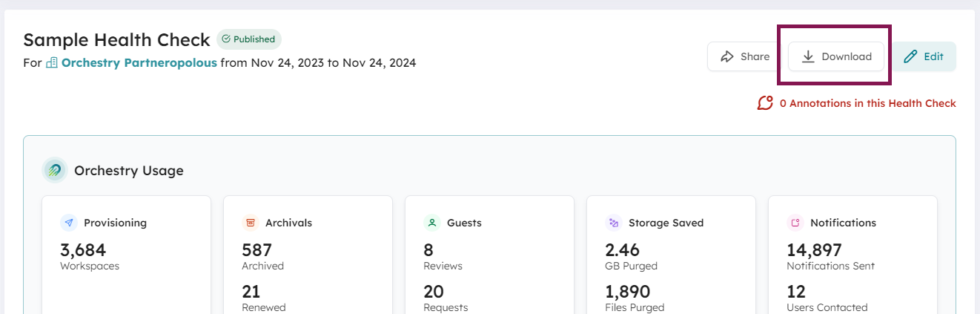Open the Orchestry Partneropolous link

tap(139, 63)
